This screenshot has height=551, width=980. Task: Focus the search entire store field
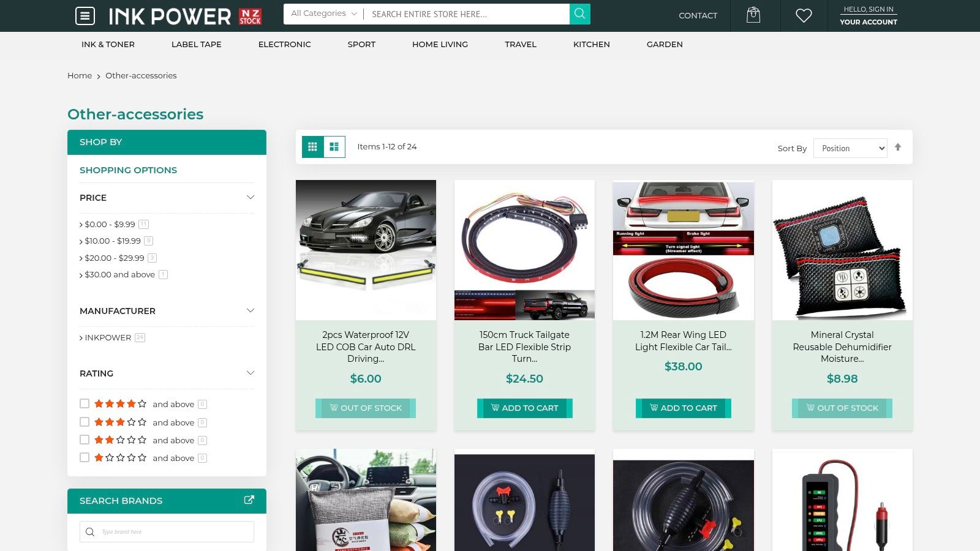point(467,14)
